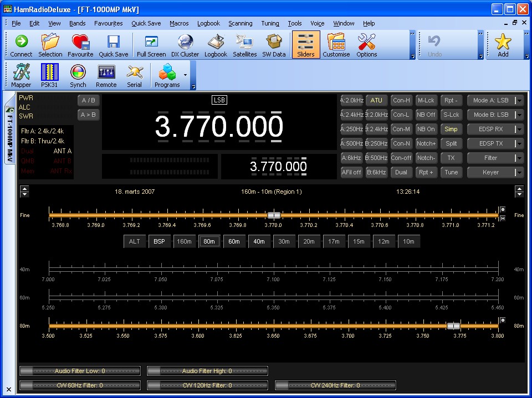
Task: Expand the EDSP TX dropdown
Action: click(519, 143)
